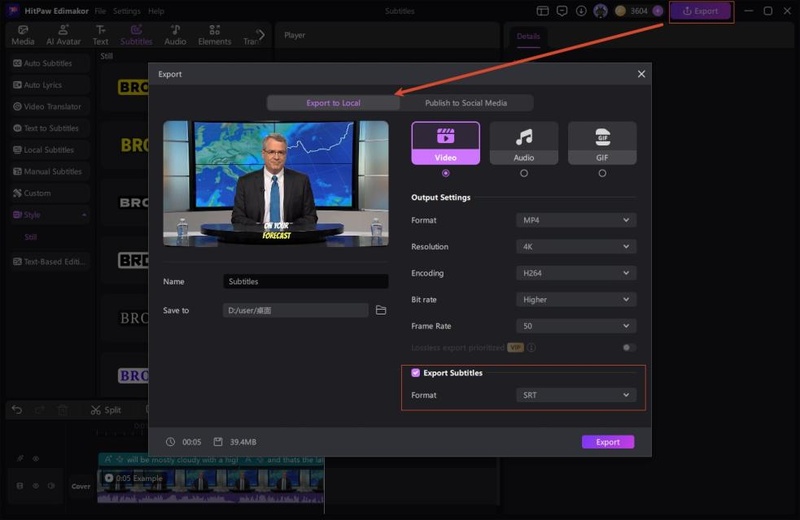Close the Export dialog
The height and width of the screenshot is (520, 800).
pos(641,74)
